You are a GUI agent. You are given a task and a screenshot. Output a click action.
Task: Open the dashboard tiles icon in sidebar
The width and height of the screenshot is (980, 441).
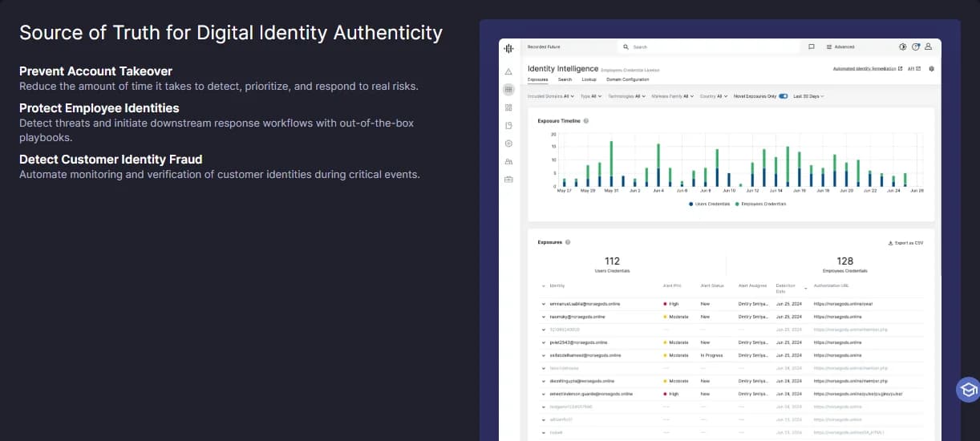click(x=508, y=107)
